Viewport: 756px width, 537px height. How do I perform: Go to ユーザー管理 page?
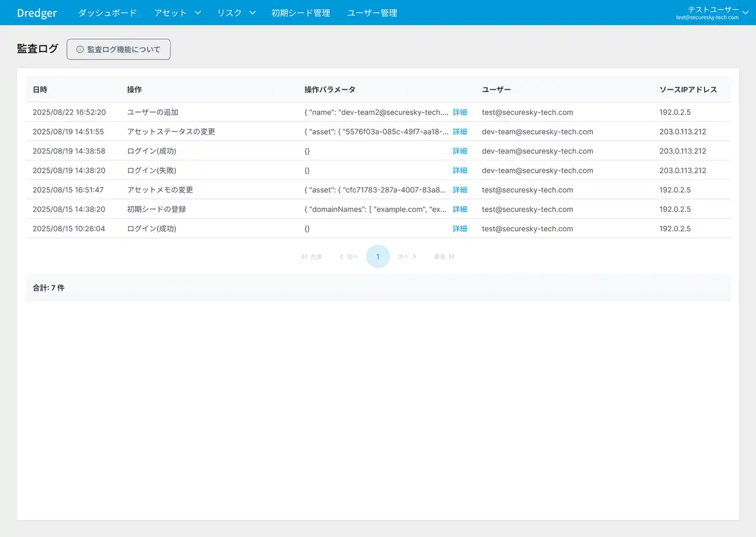(x=372, y=13)
